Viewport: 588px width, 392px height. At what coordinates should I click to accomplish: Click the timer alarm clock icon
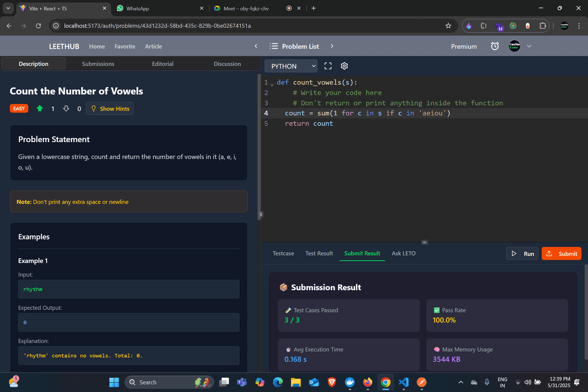click(495, 46)
